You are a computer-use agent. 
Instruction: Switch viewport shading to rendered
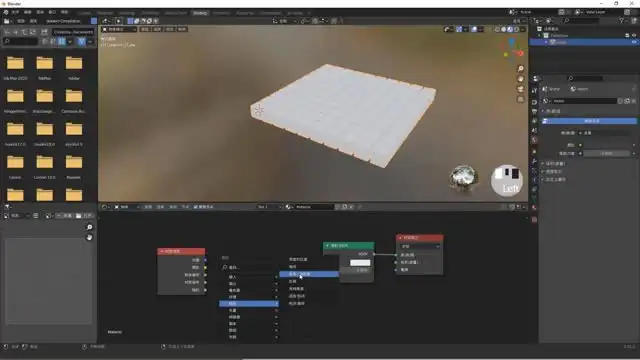point(516,29)
